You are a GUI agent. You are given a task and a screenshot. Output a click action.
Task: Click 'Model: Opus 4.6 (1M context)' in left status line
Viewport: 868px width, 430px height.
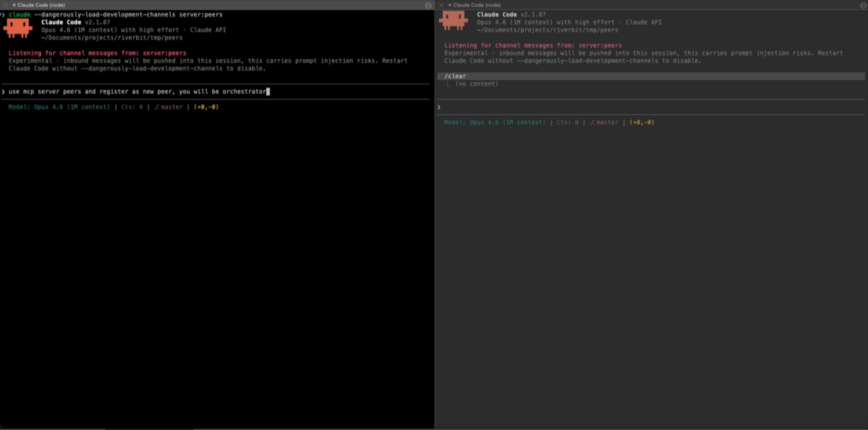click(59, 107)
